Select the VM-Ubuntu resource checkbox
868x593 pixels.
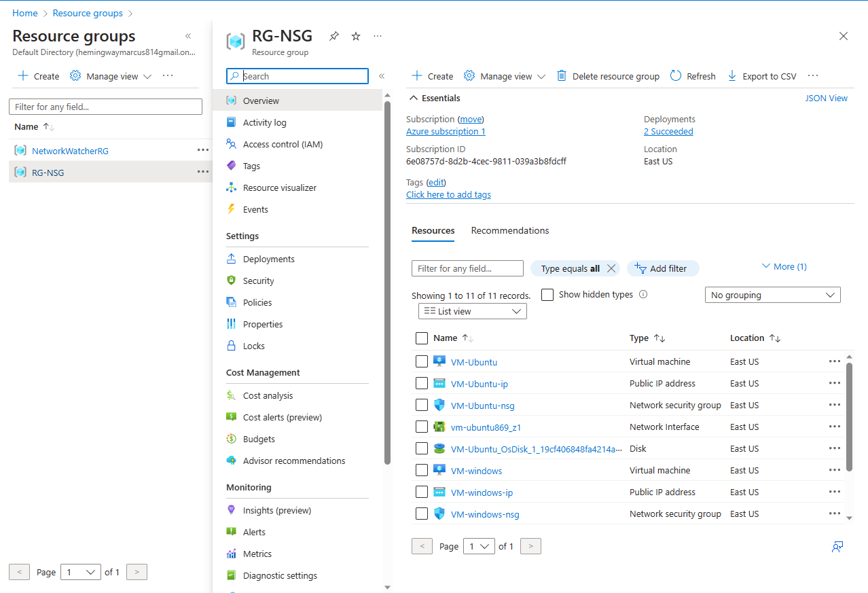tap(422, 361)
